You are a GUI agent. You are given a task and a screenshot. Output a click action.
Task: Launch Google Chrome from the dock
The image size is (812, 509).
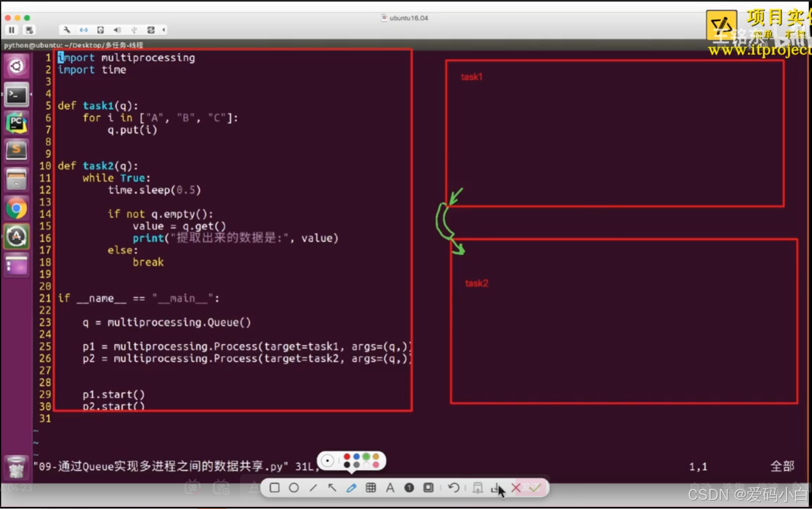point(16,209)
